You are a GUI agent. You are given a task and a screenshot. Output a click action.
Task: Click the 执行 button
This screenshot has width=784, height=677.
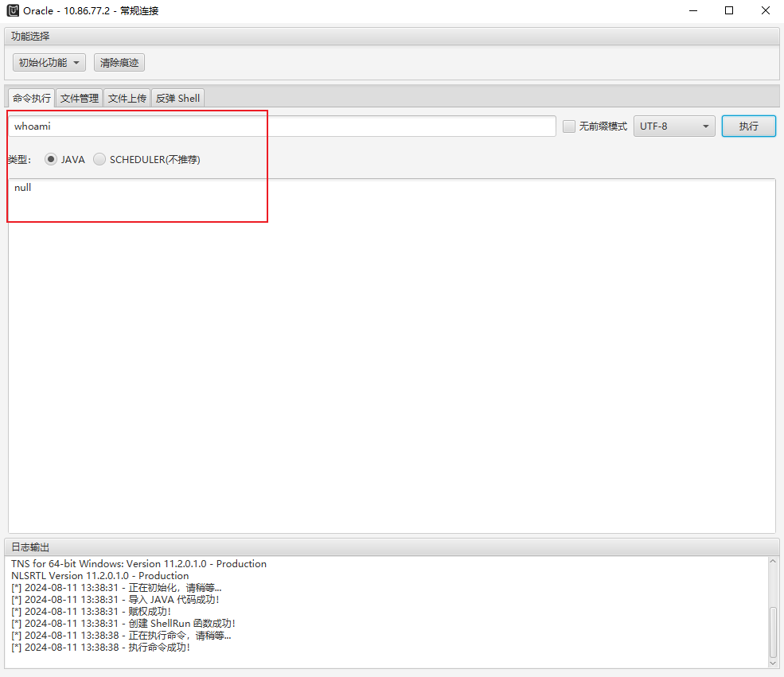click(748, 126)
